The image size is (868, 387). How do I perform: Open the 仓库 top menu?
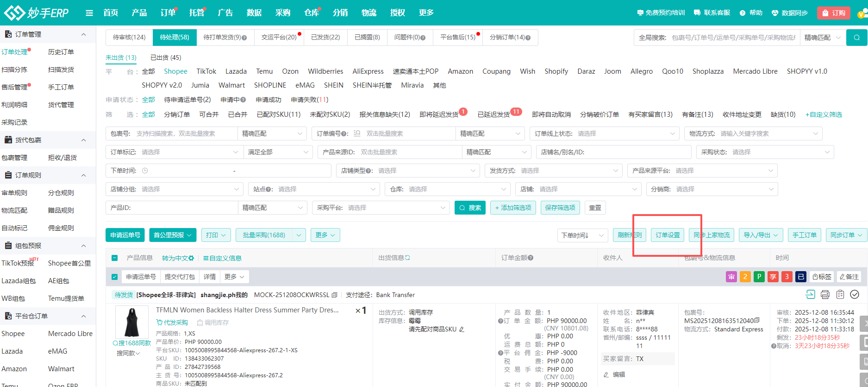pyautogui.click(x=312, y=13)
